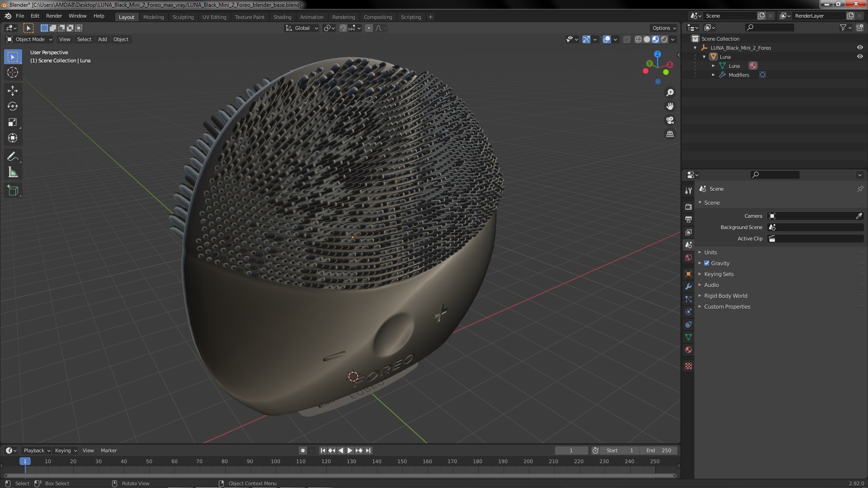Toggle visibility of the Luna object

pos(860,56)
